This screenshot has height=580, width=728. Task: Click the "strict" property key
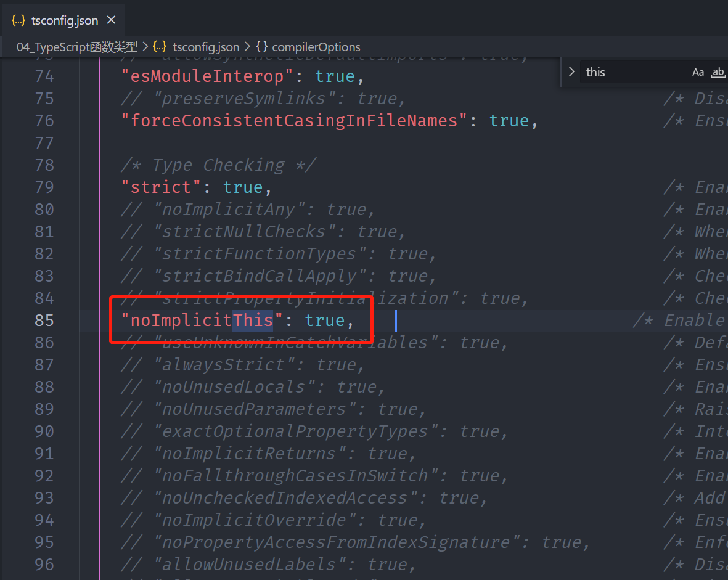click(x=162, y=187)
